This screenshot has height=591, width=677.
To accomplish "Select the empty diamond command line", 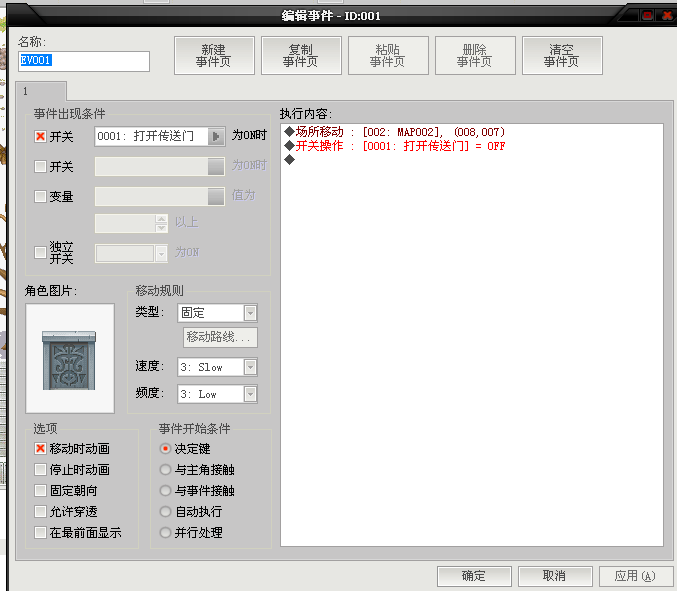I will click(x=290, y=160).
